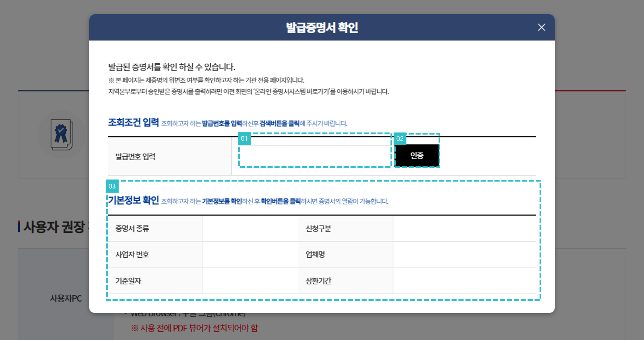Click the empty value cell beside 증명서 종류
644x340 pixels.
(x=250, y=229)
